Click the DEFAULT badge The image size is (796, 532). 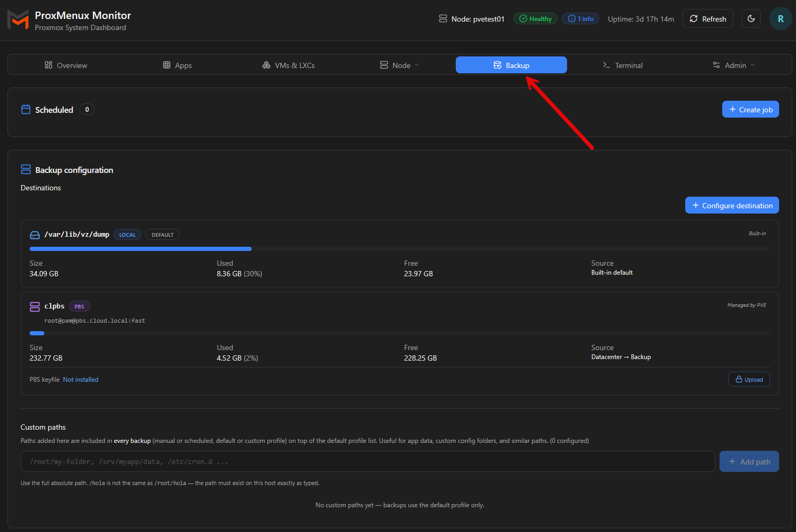pyautogui.click(x=162, y=235)
